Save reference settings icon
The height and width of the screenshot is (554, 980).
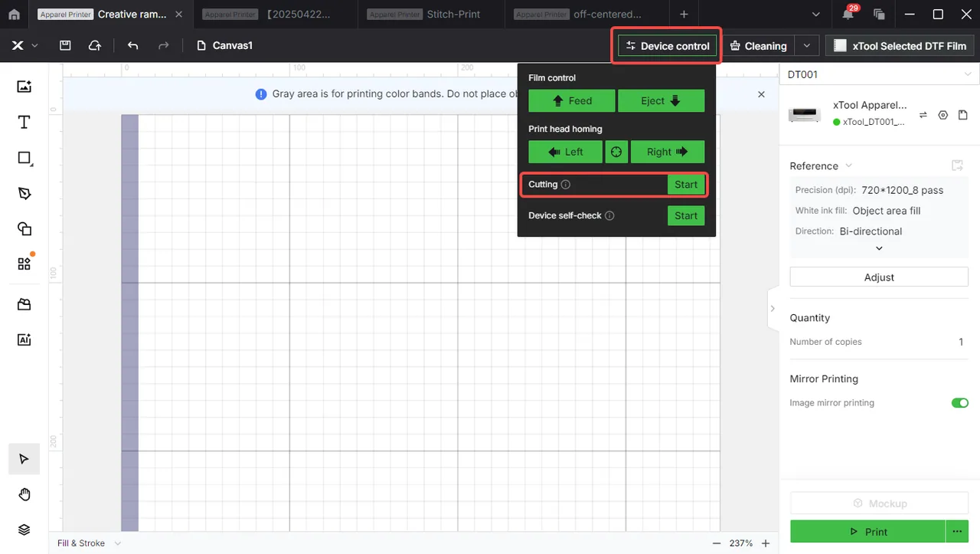pyautogui.click(x=957, y=166)
